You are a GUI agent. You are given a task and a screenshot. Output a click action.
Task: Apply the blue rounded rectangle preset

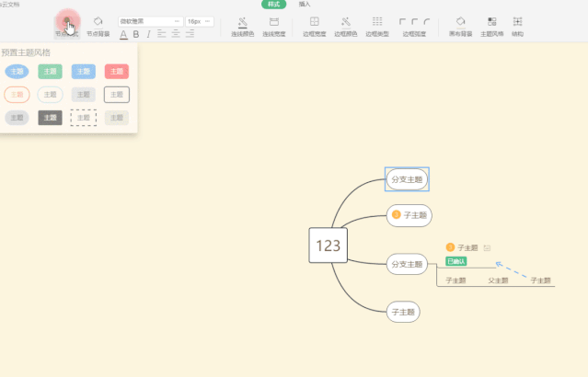83,71
